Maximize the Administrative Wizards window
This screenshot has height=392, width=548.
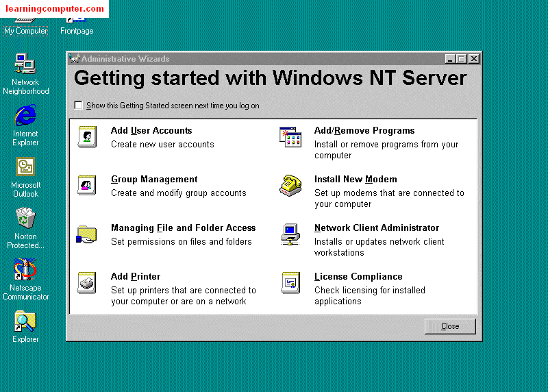461,59
